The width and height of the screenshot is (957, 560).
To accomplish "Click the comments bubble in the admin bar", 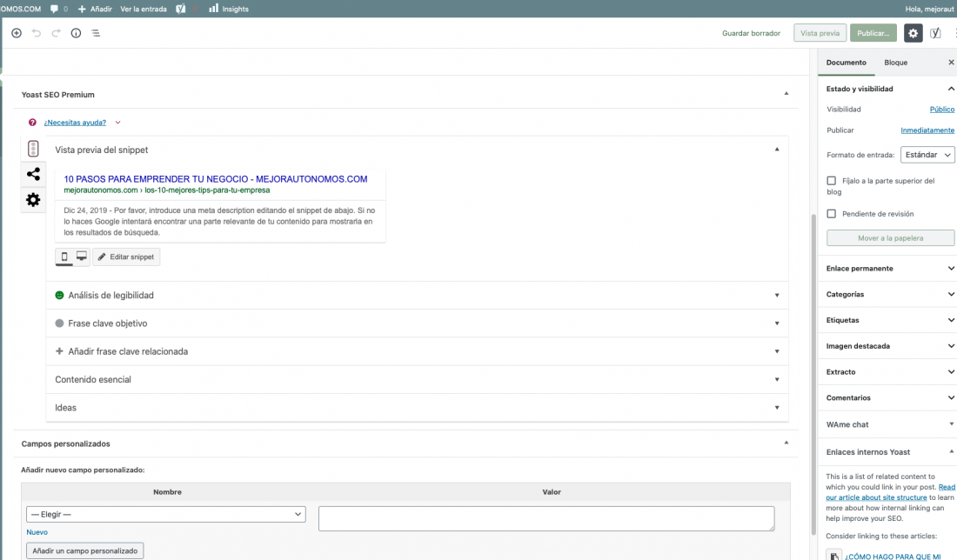I will [x=54, y=9].
